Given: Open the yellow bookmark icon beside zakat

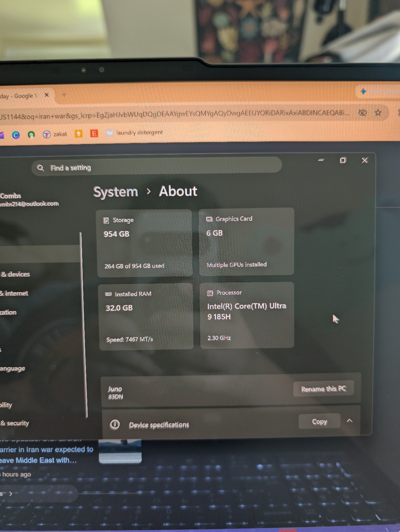Looking at the screenshot, I should [x=79, y=134].
